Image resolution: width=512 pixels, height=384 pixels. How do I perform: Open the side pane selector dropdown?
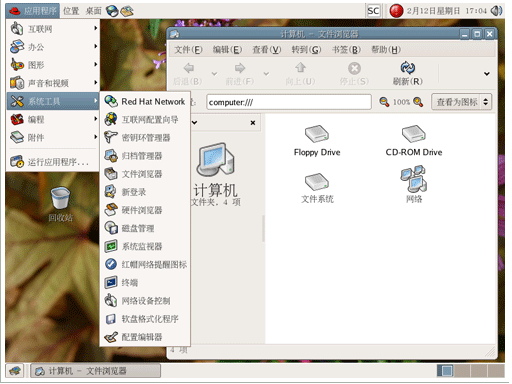tap(194, 122)
